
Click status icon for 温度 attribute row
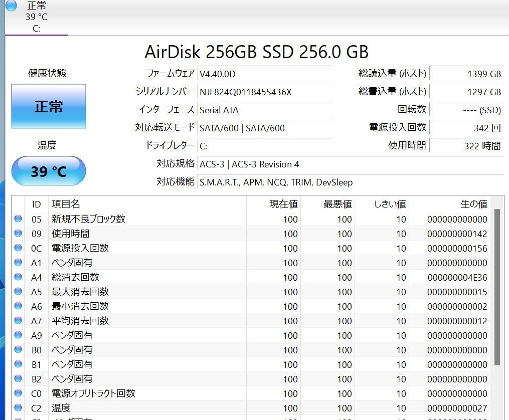(19, 407)
